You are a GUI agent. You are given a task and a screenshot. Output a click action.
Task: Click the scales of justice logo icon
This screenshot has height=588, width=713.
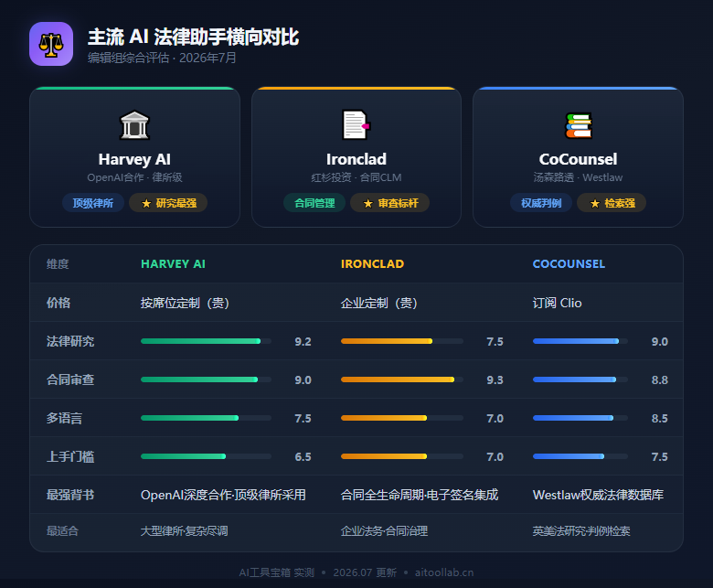tap(51, 44)
